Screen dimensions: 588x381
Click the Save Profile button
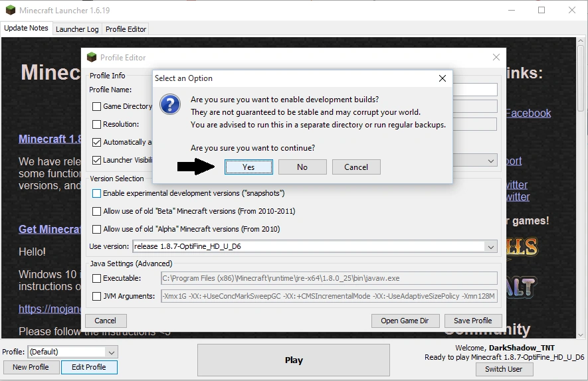[473, 321]
